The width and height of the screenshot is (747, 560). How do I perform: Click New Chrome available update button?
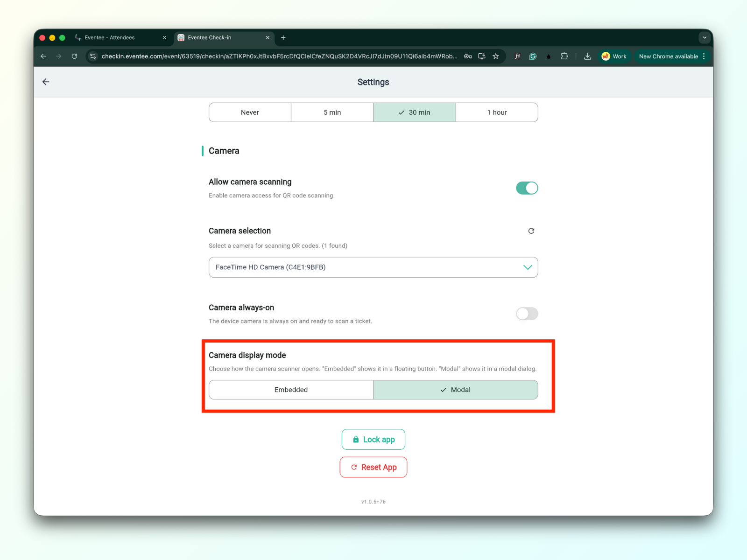pos(672,56)
